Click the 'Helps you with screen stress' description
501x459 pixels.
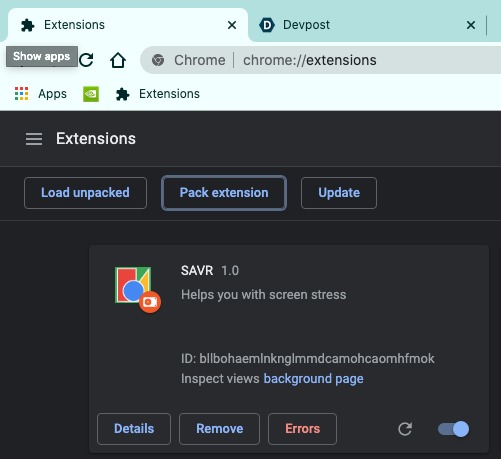point(263,295)
